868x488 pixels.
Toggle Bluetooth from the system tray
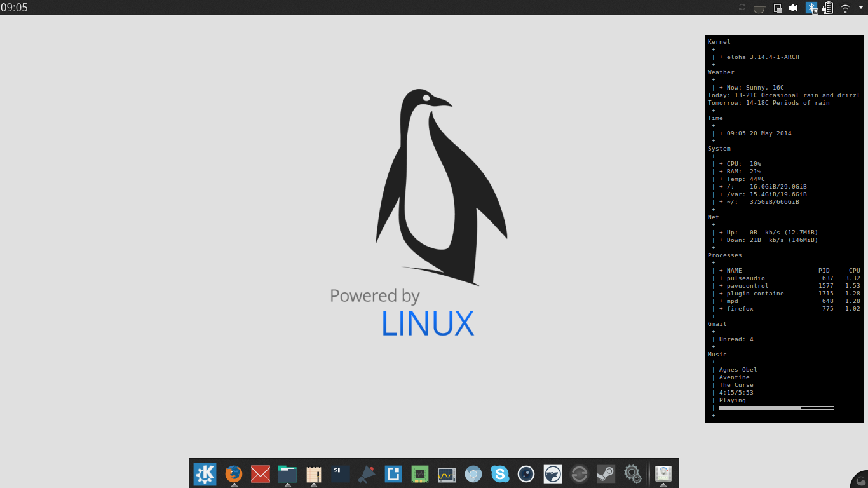811,8
